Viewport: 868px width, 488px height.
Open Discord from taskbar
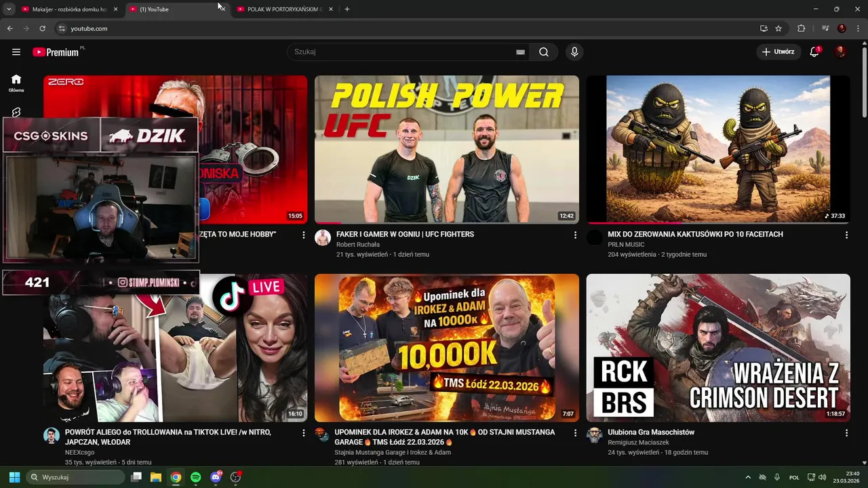(216, 477)
